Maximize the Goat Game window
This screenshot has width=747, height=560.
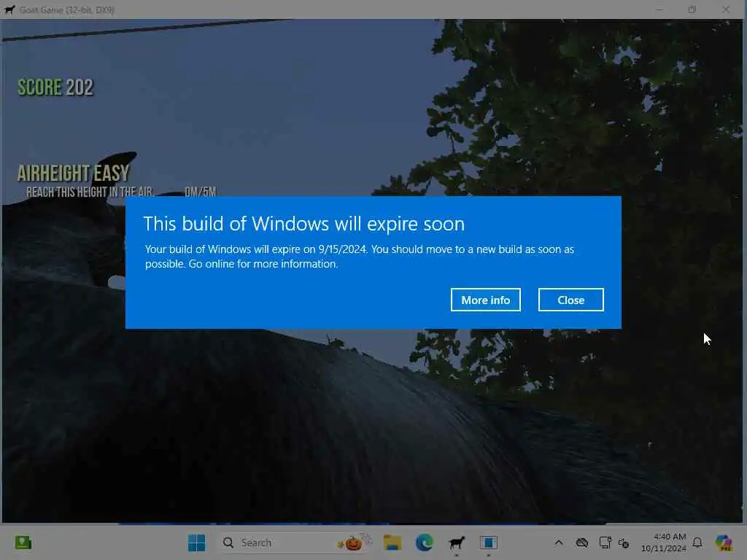[692, 9]
